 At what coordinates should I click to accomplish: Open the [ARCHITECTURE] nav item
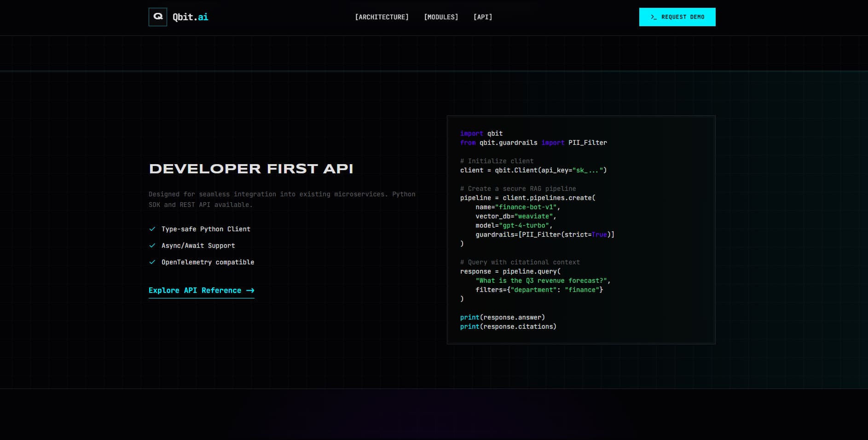coord(382,17)
